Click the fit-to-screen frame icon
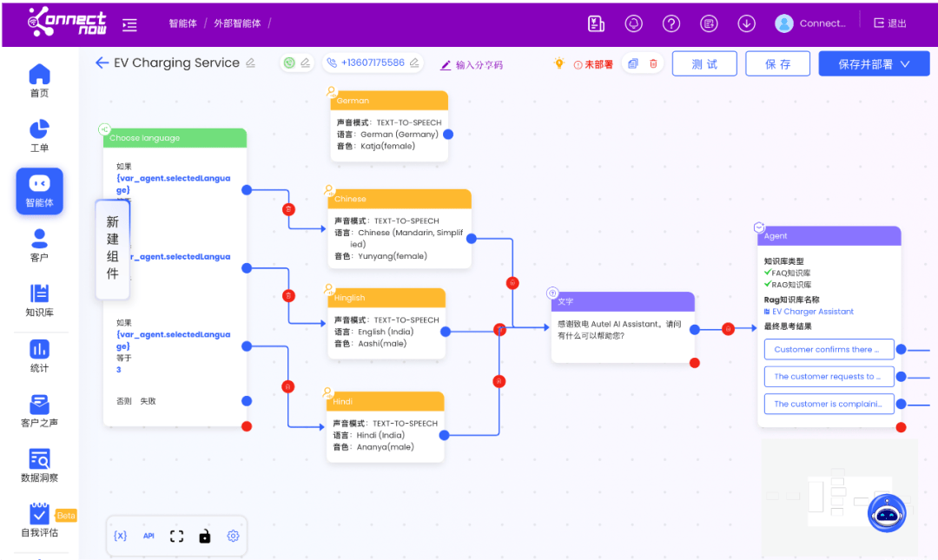Viewport: 938px width, 560px height. pyautogui.click(x=176, y=536)
